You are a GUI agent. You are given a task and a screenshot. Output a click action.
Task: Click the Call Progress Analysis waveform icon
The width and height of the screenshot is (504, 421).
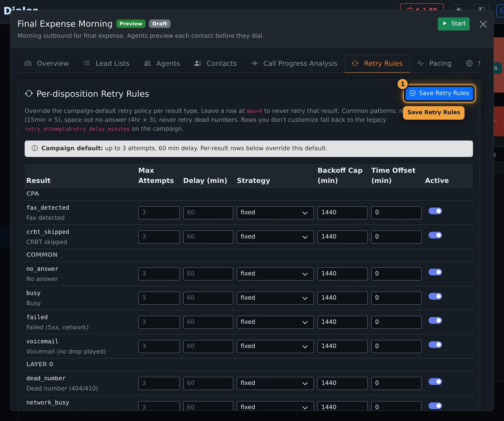(255, 63)
